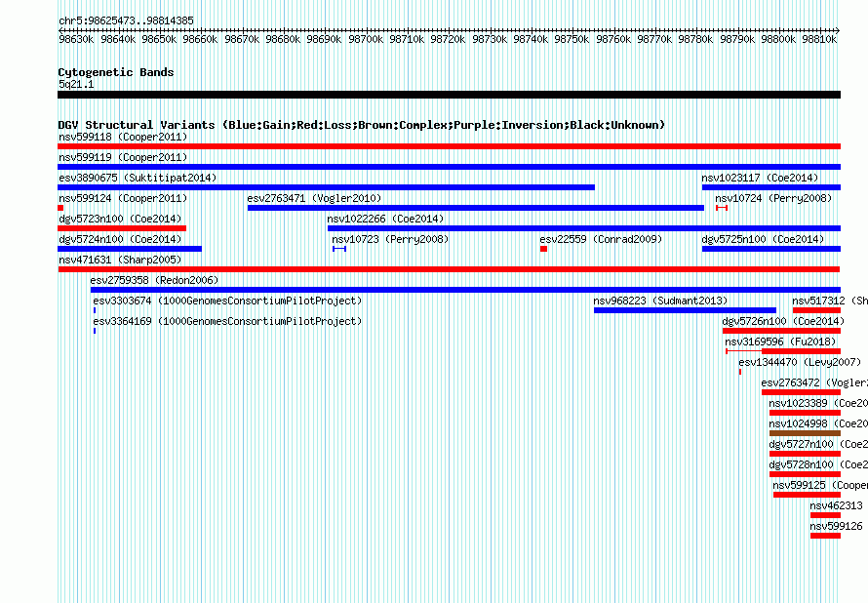Screen dimensions: 868x603
Task: Click the 98700k ruler tick label
Action: pos(366,39)
